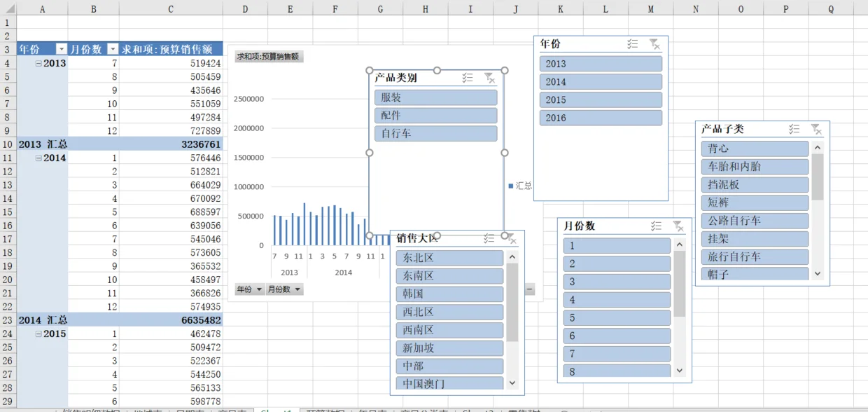Clear the filter on the 产品子类 slicer

[816, 130]
